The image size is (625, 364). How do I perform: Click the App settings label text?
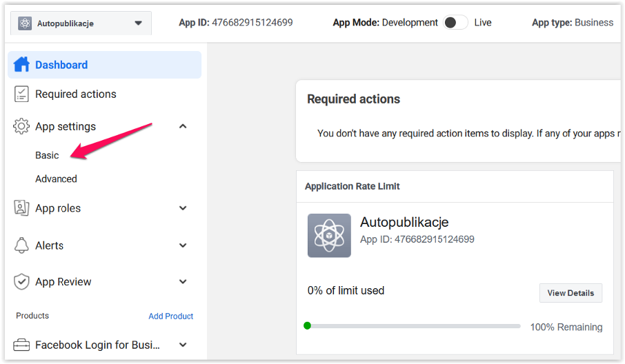[x=66, y=127]
